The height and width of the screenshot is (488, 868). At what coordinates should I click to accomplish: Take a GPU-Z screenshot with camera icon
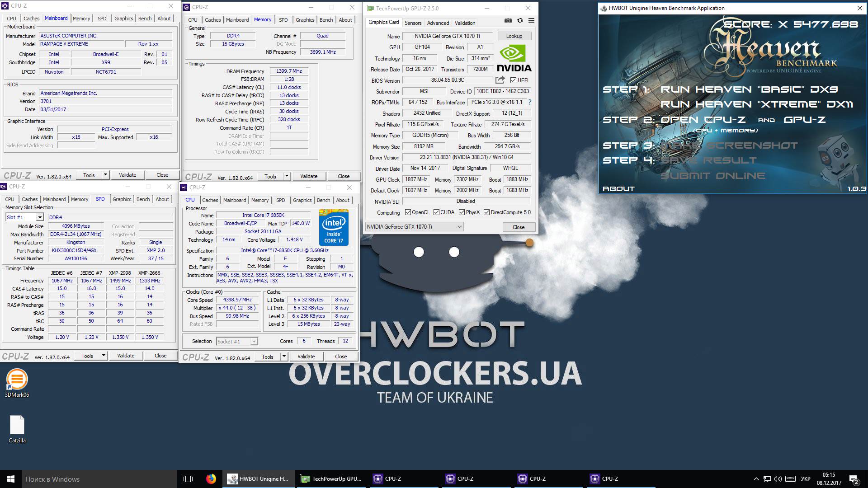point(508,20)
